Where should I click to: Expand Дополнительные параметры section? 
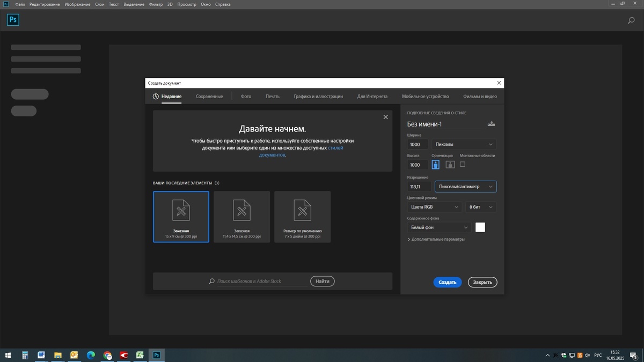pos(436,239)
